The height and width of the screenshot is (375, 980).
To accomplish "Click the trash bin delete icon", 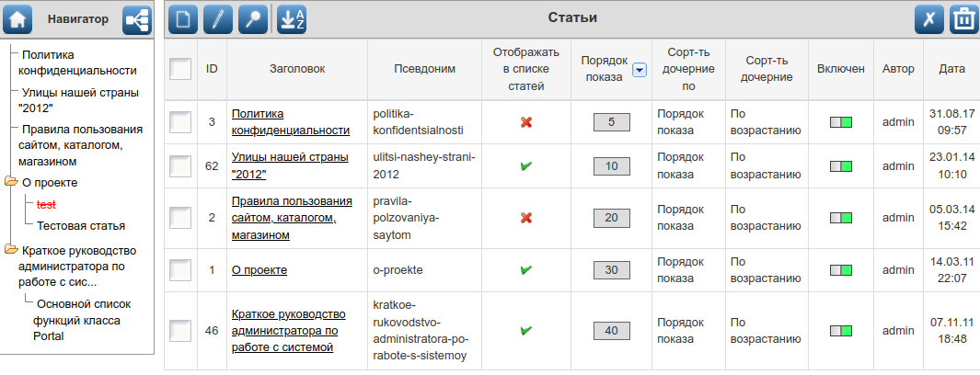I will tap(963, 19).
